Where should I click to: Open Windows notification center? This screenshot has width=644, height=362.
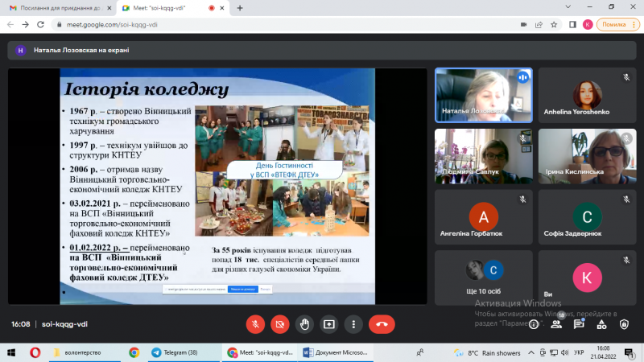(x=630, y=352)
